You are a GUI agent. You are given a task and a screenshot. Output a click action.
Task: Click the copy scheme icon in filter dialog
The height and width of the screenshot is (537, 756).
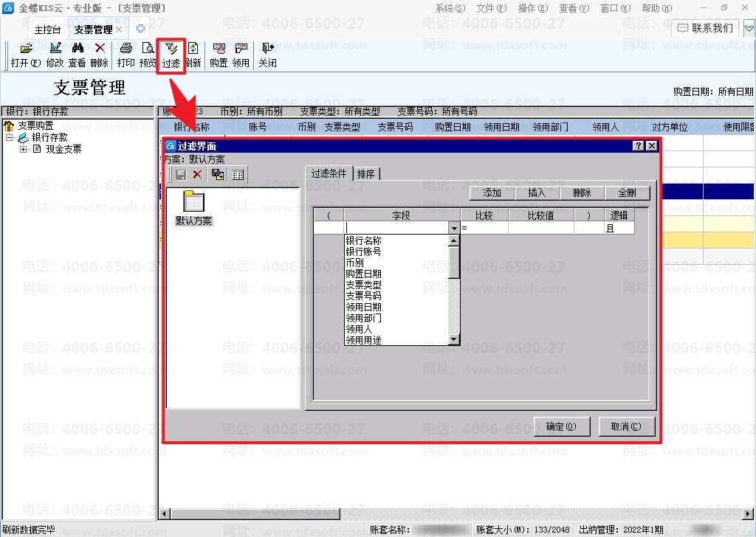[x=218, y=175]
